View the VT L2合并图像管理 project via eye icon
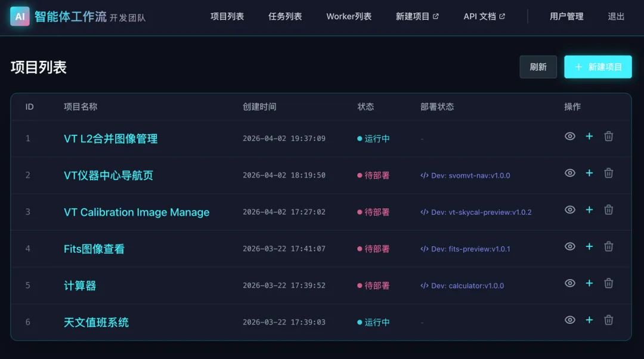 pyautogui.click(x=570, y=137)
